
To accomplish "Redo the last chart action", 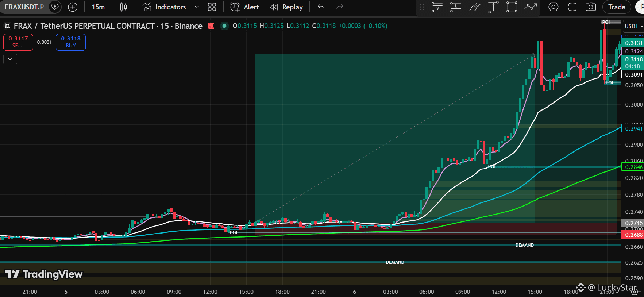I will pos(340,7).
